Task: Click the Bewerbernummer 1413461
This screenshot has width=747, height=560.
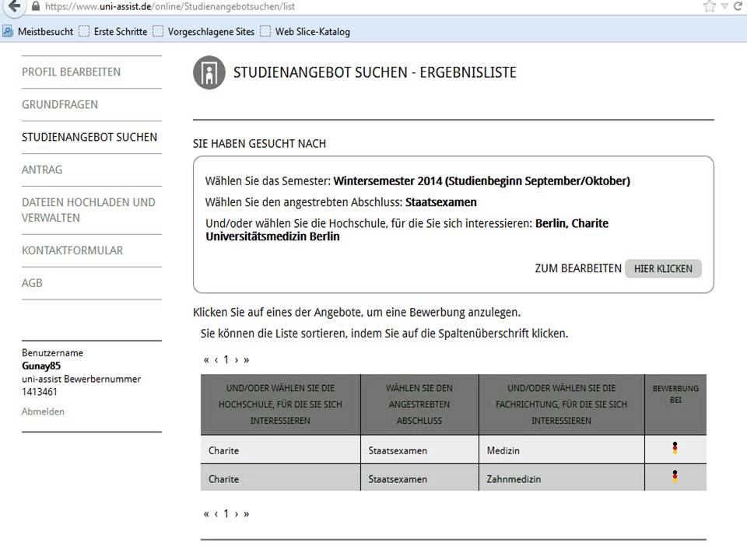Action: 39,391
